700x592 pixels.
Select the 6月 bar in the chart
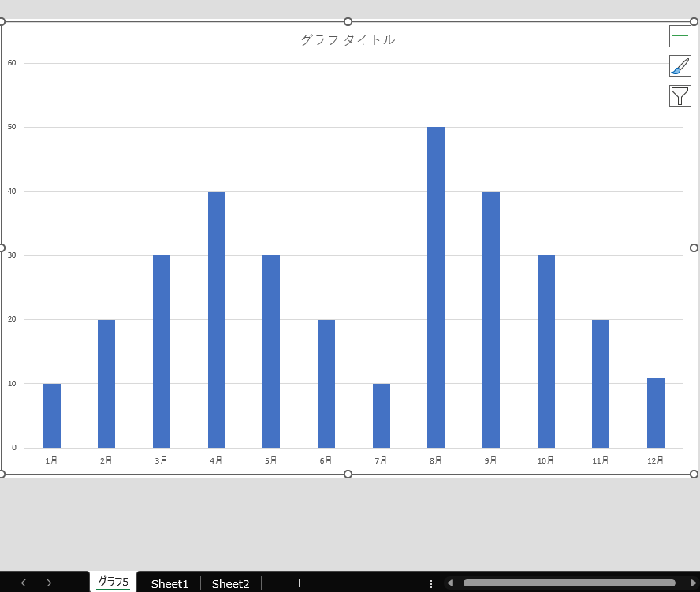click(x=326, y=384)
